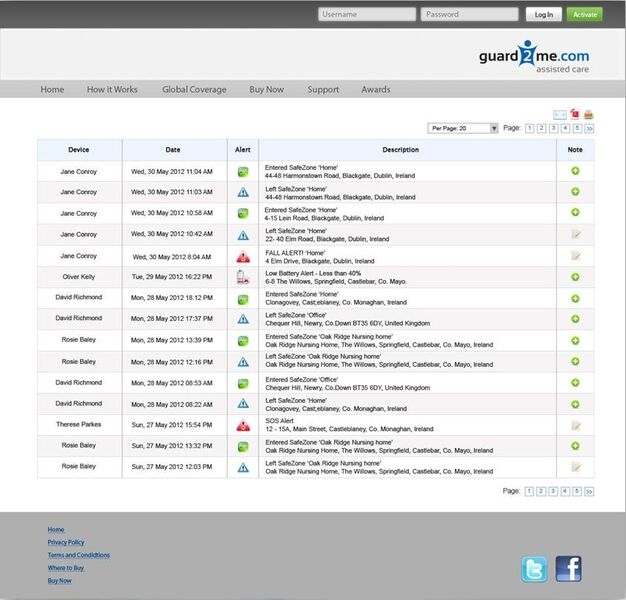Click the printer icon
The width and height of the screenshot is (626, 600).
tap(588, 115)
